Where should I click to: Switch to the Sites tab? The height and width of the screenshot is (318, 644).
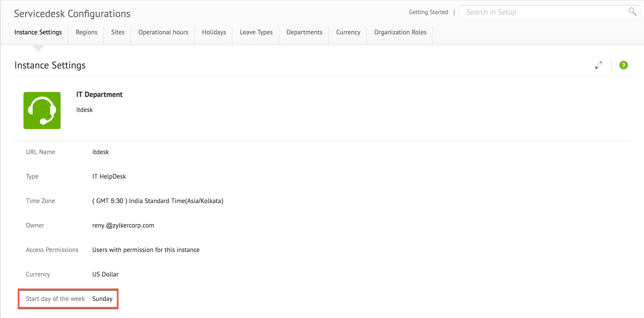[118, 32]
